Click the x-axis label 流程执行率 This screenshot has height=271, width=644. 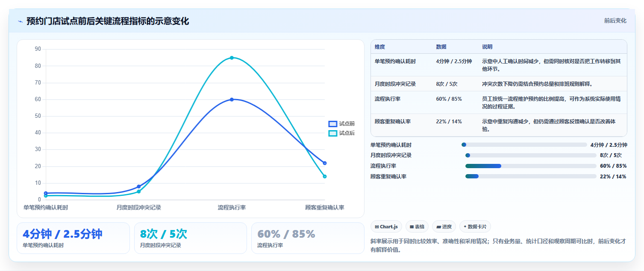232,207
